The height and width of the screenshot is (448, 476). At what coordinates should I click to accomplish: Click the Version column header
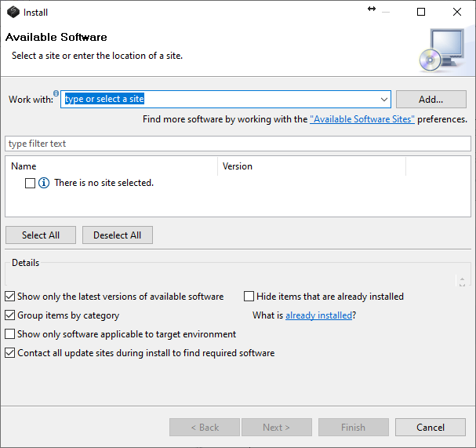[311, 166]
